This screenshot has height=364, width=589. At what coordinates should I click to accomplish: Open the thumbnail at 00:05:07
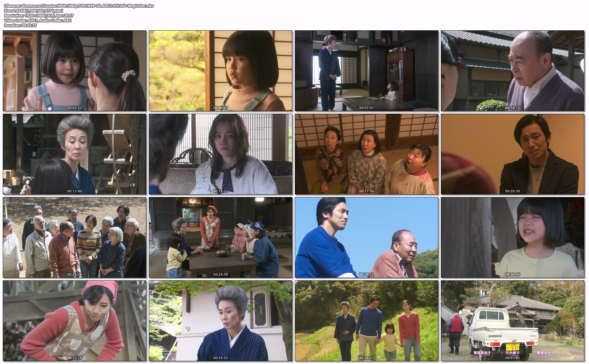point(221,70)
